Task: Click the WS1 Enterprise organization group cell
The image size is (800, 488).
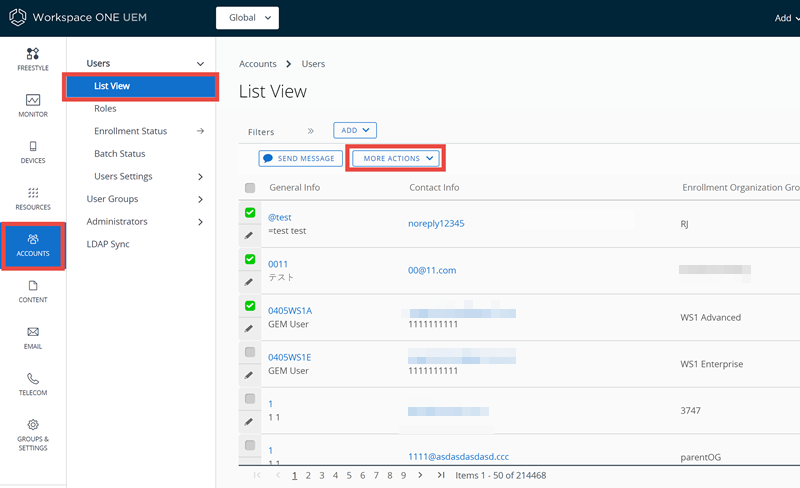Action: coord(712,364)
